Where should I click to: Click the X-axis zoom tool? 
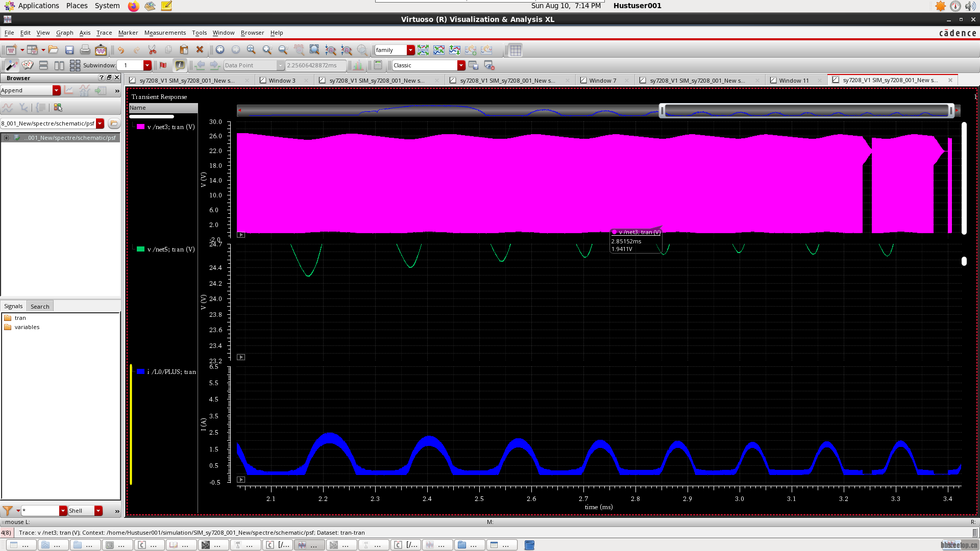tap(331, 50)
